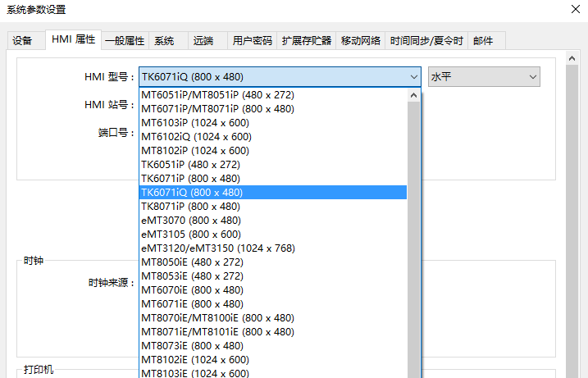Click the model list vertical scrollbar track

point(413,246)
